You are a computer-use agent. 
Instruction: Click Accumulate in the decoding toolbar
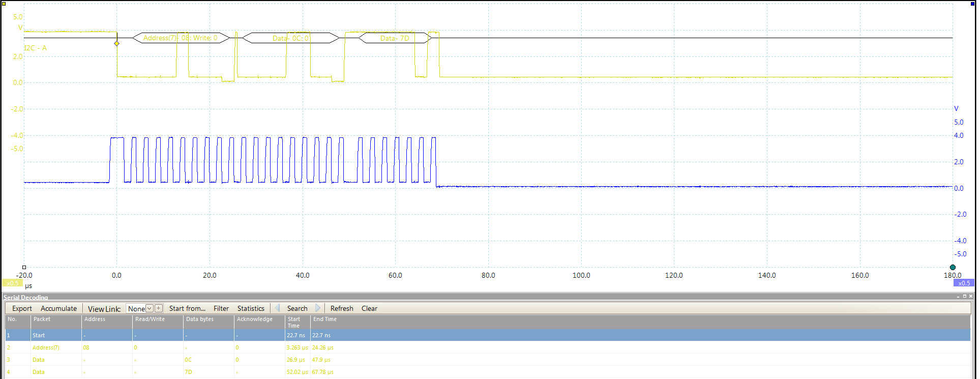(x=58, y=308)
